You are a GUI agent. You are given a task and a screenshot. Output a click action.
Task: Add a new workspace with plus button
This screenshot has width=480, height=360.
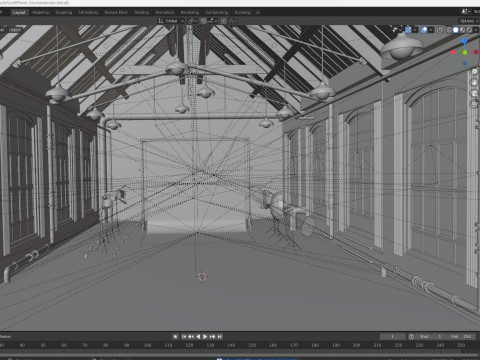(258, 12)
